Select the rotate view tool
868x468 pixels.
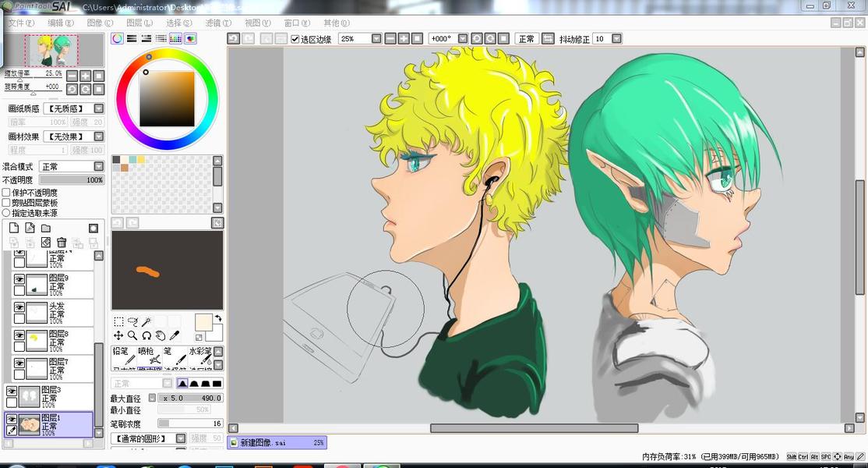pyautogui.click(x=146, y=335)
